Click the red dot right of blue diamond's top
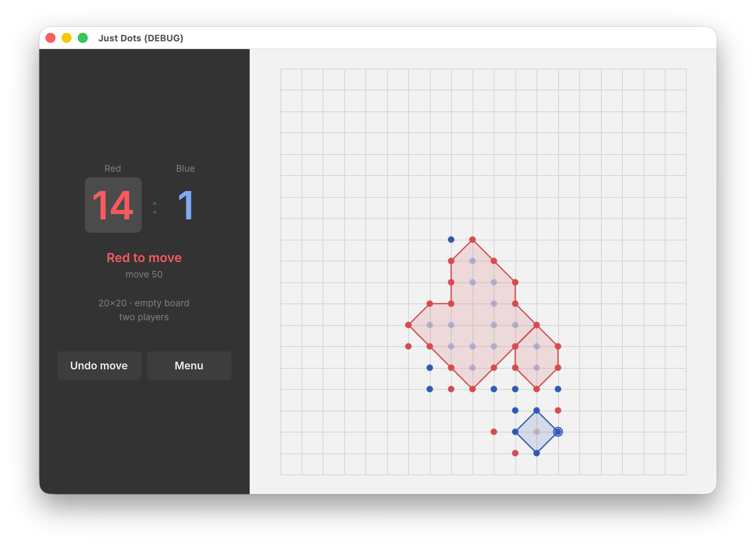The width and height of the screenshot is (756, 546). pos(558,410)
